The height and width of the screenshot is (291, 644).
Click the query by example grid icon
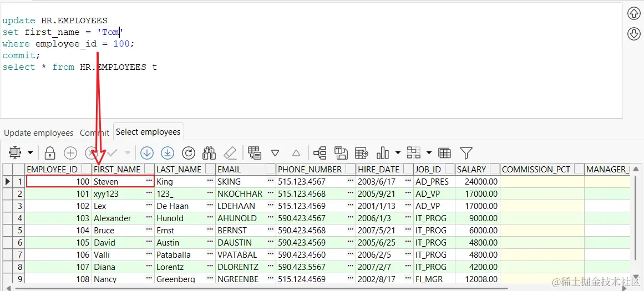[255, 153]
